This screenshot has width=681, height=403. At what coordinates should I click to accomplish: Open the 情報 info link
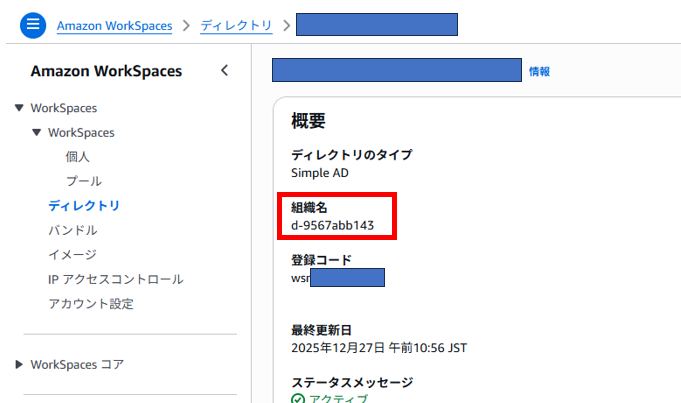(x=539, y=71)
